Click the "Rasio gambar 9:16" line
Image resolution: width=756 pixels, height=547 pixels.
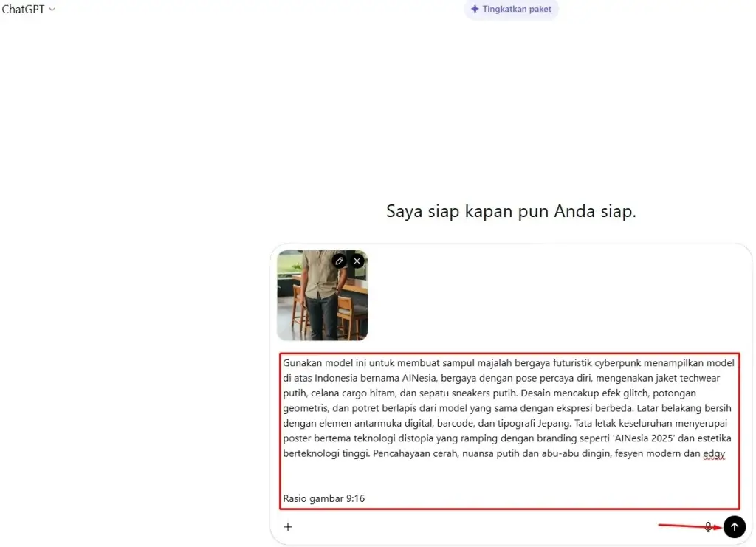click(323, 498)
